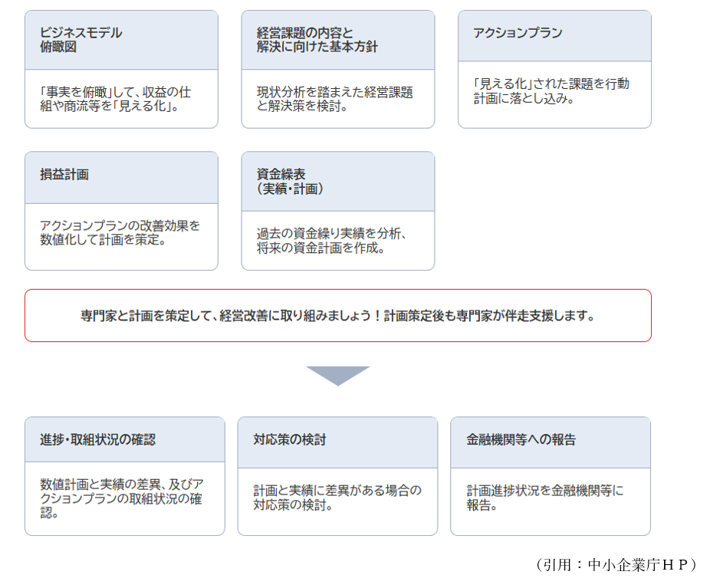Open the 資金繰表（実績・計画） card header
710x588 pixels.
(294, 182)
